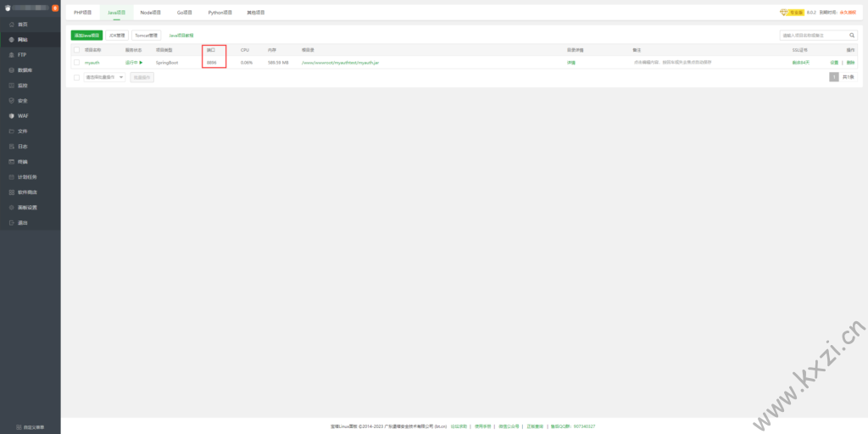868x434 pixels.
Task: Click the 共1条 total count text
Action: pyautogui.click(x=848, y=77)
